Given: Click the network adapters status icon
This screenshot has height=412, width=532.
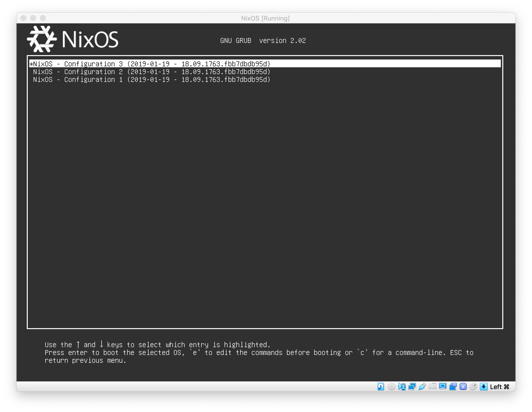Looking at the screenshot, I should tap(412, 387).
